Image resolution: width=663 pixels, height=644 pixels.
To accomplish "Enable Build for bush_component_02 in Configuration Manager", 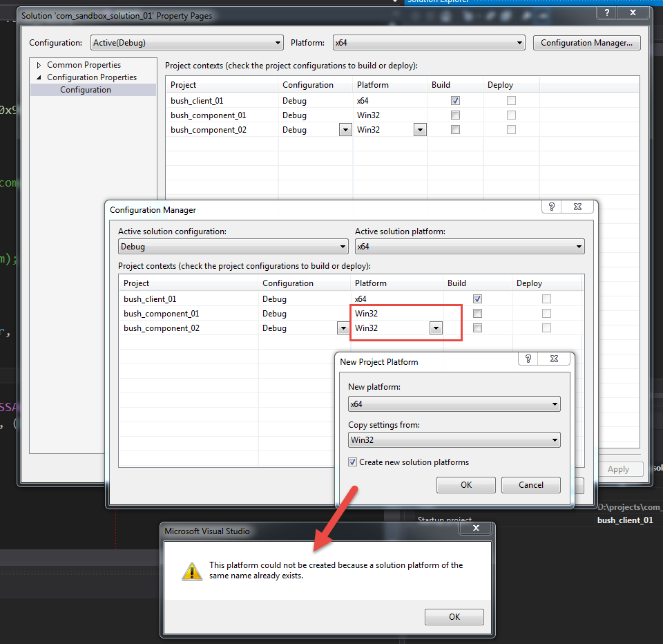I will pyautogui.click(x=477, y=328).
